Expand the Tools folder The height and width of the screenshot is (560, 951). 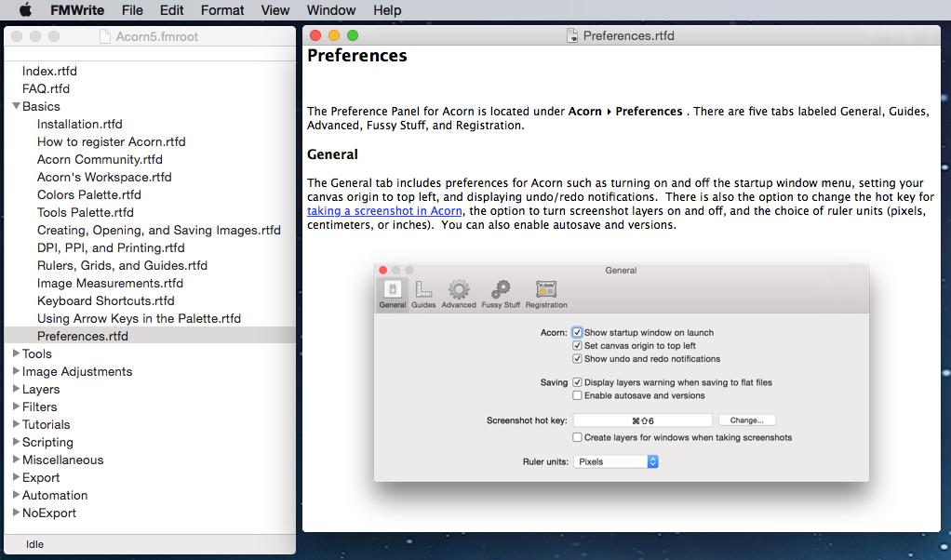[17, 353]
